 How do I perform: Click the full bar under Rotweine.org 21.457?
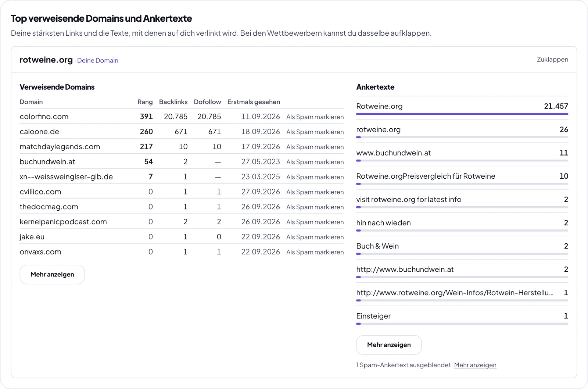[462, 114]
